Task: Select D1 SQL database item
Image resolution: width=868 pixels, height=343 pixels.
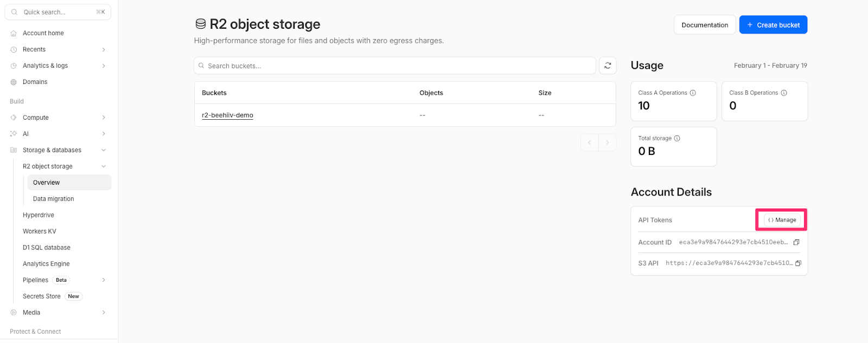Action: coord(46,248)
